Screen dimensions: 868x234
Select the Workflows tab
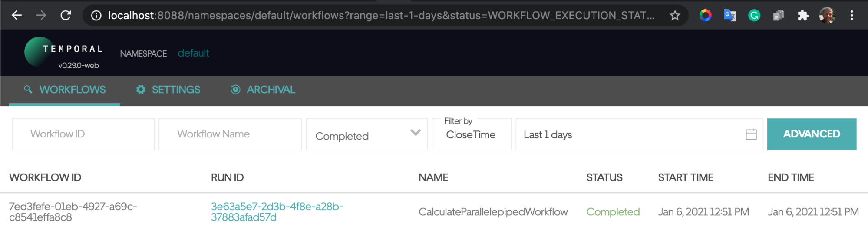(65, 90)
